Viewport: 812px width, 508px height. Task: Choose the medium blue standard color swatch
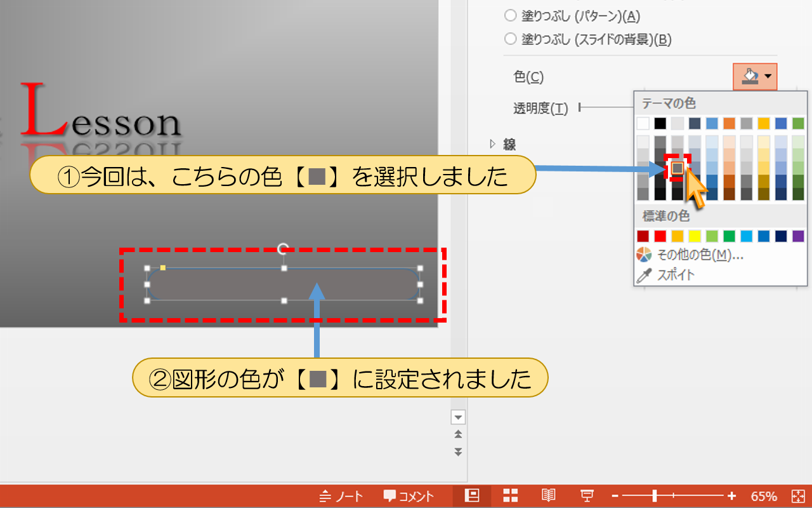(x=763, y=236)
